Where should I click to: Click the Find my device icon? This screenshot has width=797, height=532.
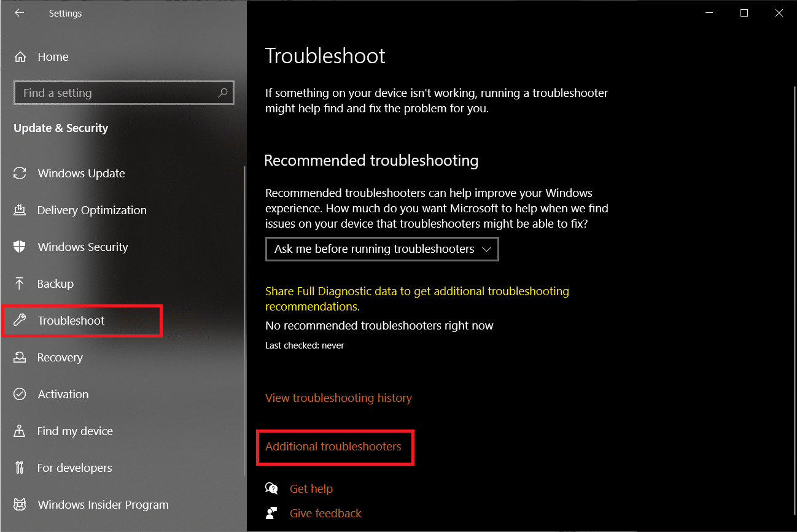coord(20,431)
